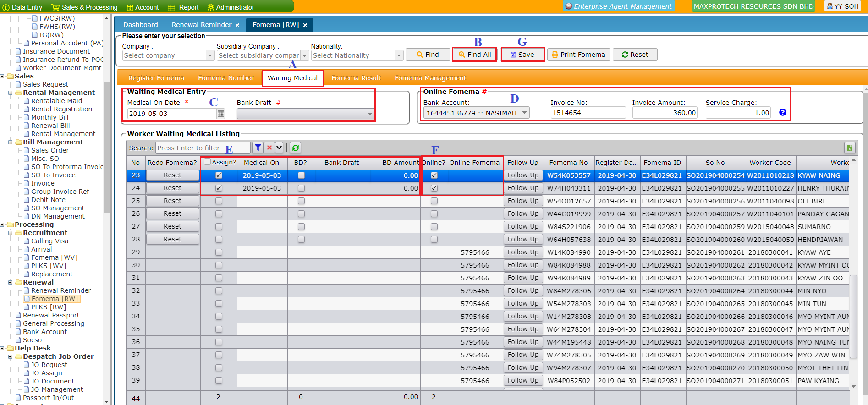This screenshot has height=405, width=868.
Task: Click the Account menu icon
Action: click(x=130, y=7)
